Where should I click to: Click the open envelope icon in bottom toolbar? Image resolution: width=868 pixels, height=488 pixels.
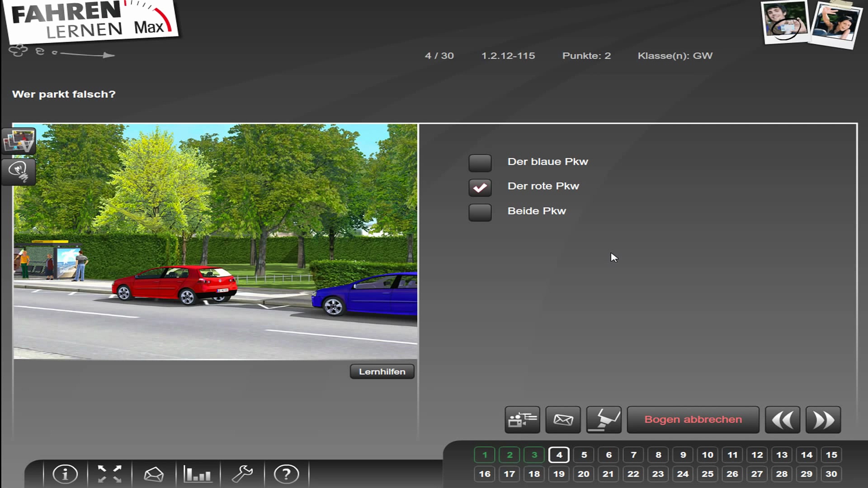[x=153, y=474]
